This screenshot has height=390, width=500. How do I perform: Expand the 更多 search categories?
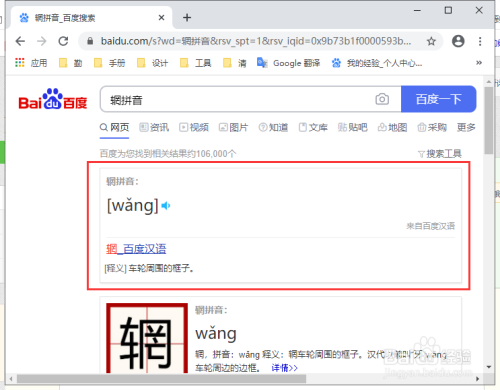[466, 127]
